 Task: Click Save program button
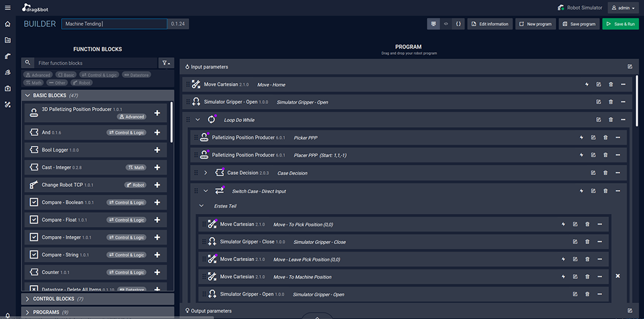point(579,24)
